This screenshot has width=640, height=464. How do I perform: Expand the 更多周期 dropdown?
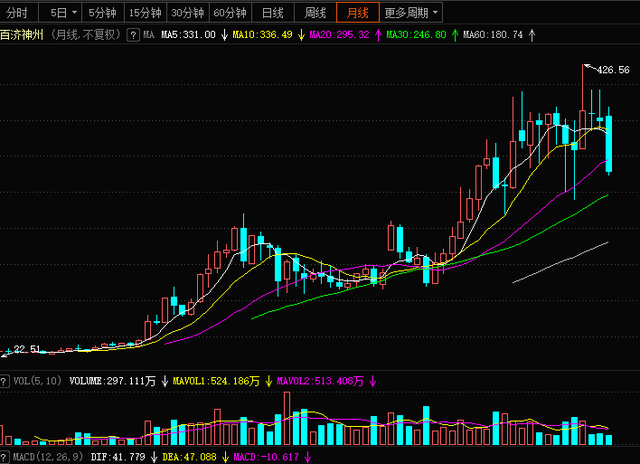pos(435,13)
